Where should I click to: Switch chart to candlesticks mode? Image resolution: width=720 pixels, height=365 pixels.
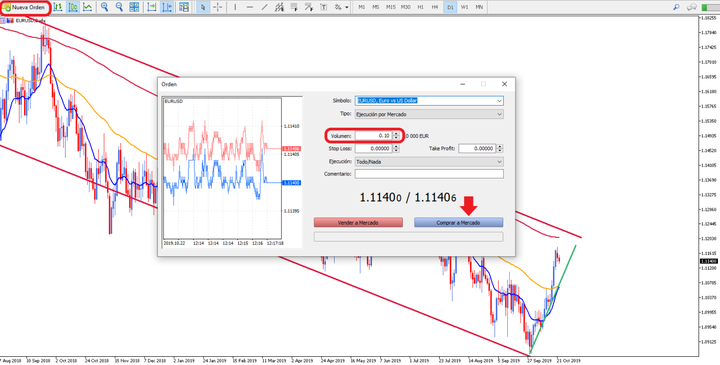[x=73, y=7]
